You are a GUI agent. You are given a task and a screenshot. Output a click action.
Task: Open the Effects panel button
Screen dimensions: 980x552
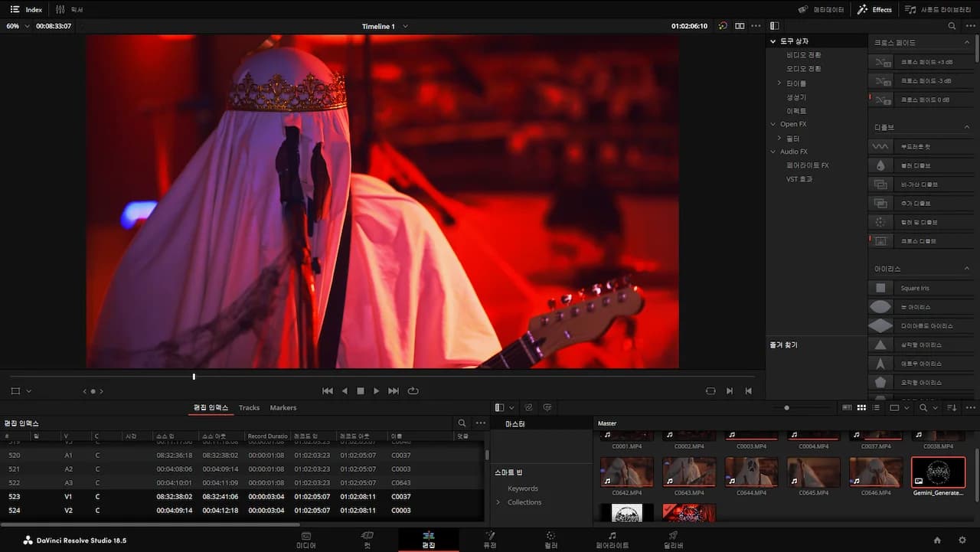point(874,10)
